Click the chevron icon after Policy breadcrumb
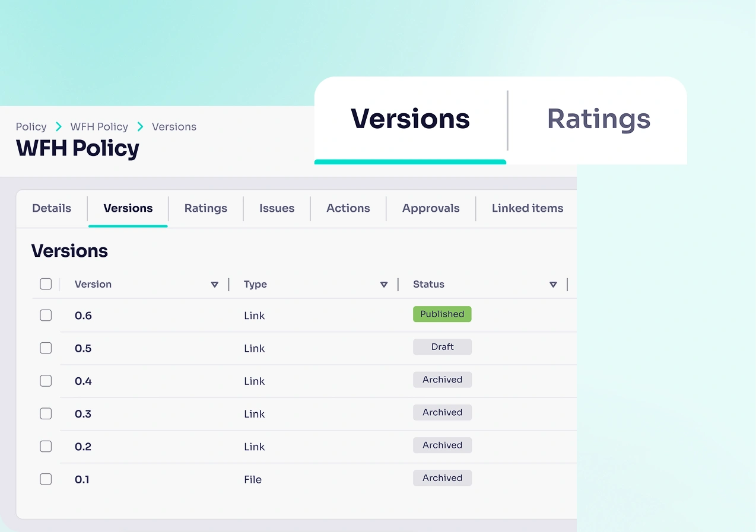This screenshot has height=532, width=756. (x=58, y=126)
